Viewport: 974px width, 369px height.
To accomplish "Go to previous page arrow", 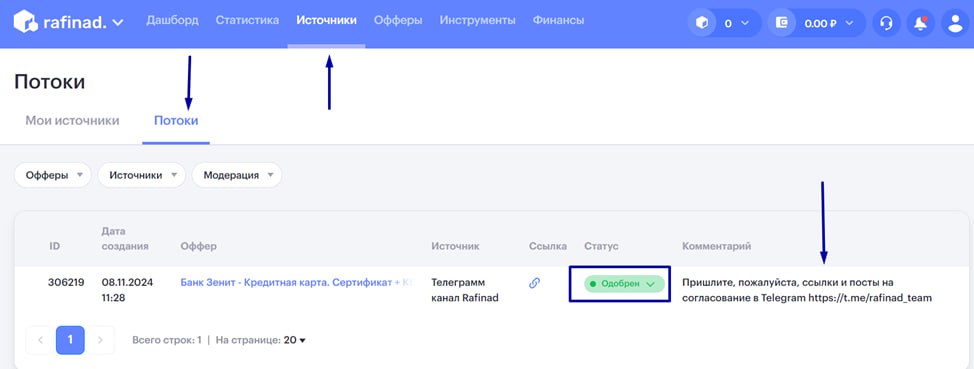I will coord(40,340).
